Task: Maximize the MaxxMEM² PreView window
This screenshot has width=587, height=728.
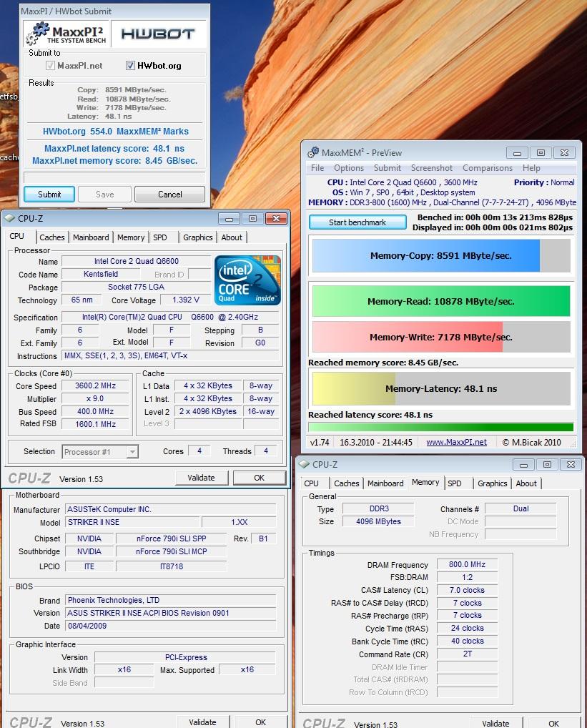Action: coord(541,153)
